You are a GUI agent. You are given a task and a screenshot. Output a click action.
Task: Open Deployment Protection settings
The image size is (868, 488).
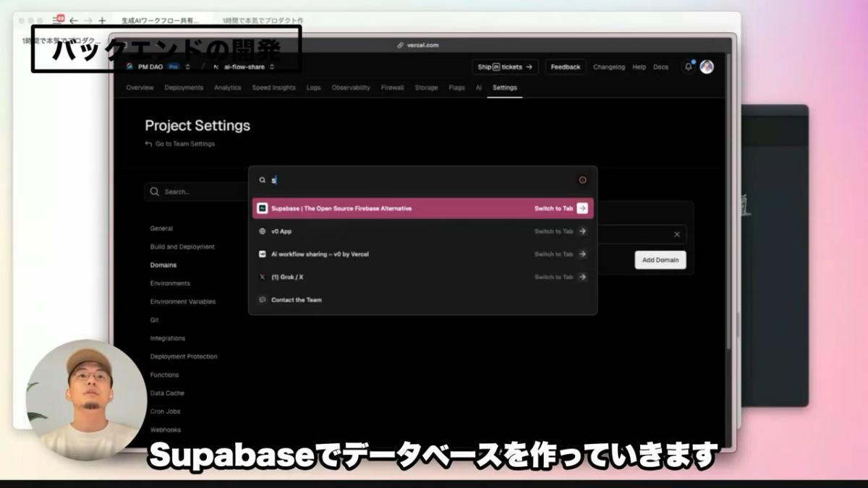[x=184, y=356]
